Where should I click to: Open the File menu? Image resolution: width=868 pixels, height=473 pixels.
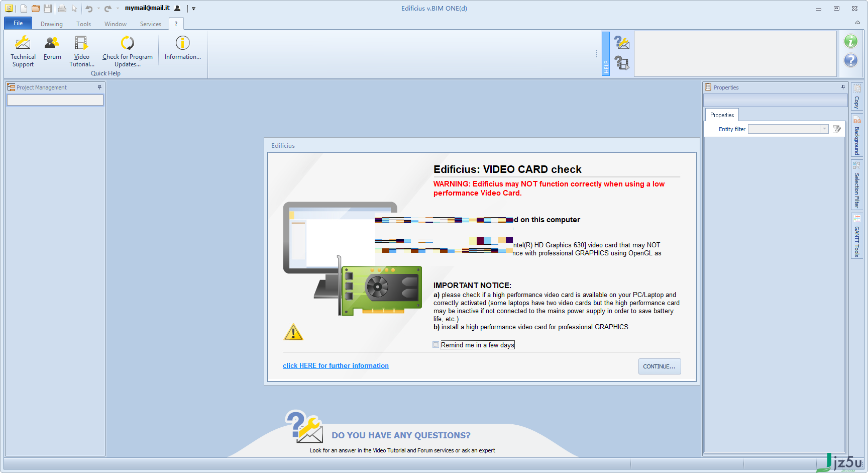pyautogui.click(x=18, y=23)
